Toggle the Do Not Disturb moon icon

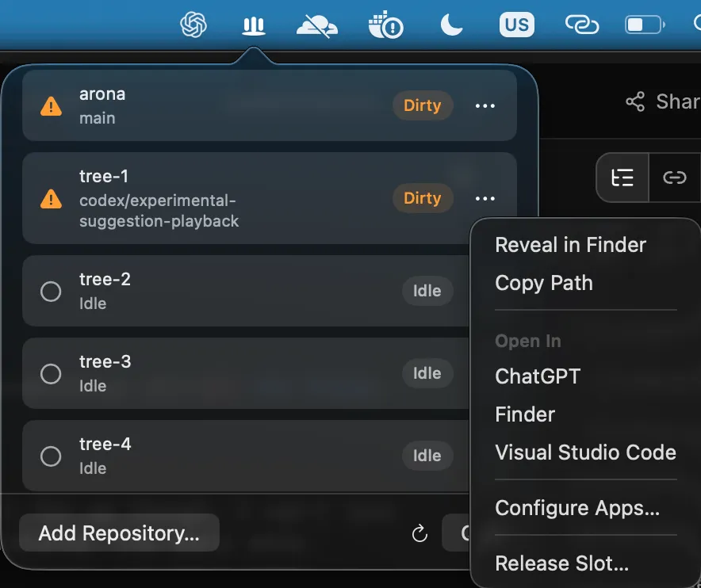451,25
